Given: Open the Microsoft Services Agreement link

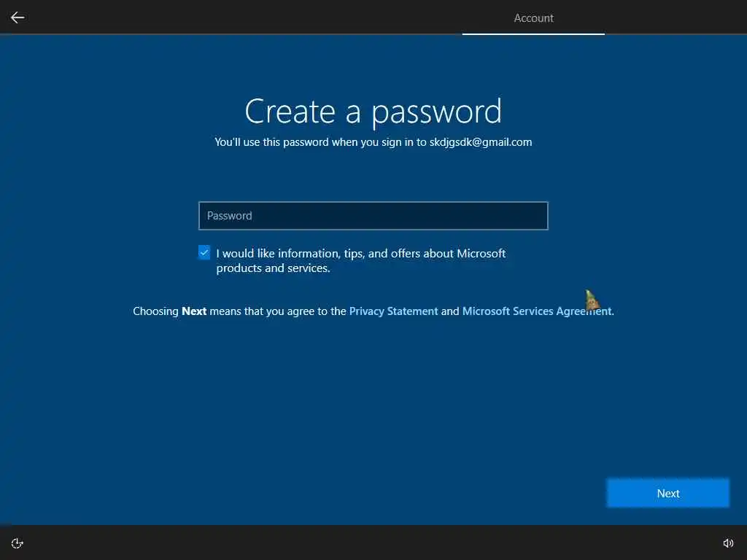Looking at the screenshot, I should pos(538,311).
